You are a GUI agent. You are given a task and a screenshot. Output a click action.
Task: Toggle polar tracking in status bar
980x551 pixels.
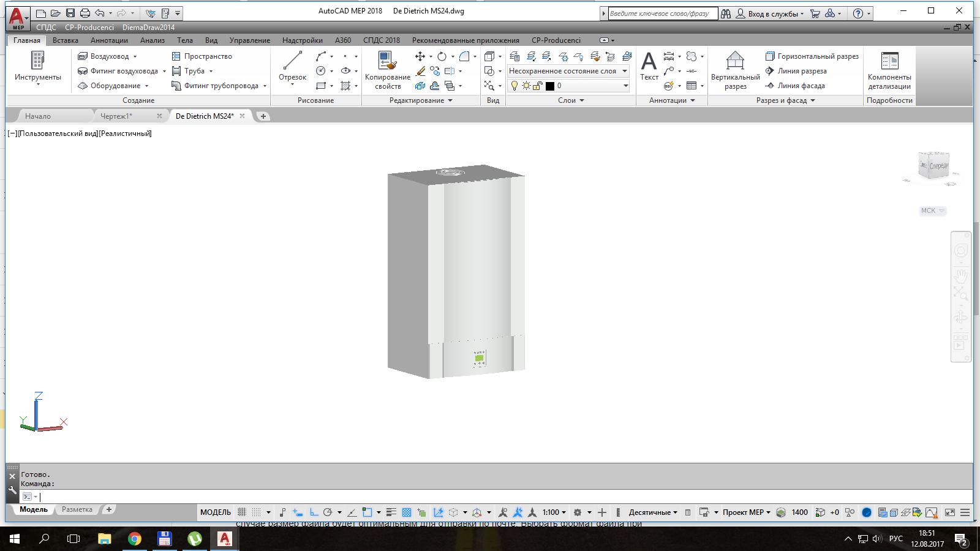[x=328, y=512]
